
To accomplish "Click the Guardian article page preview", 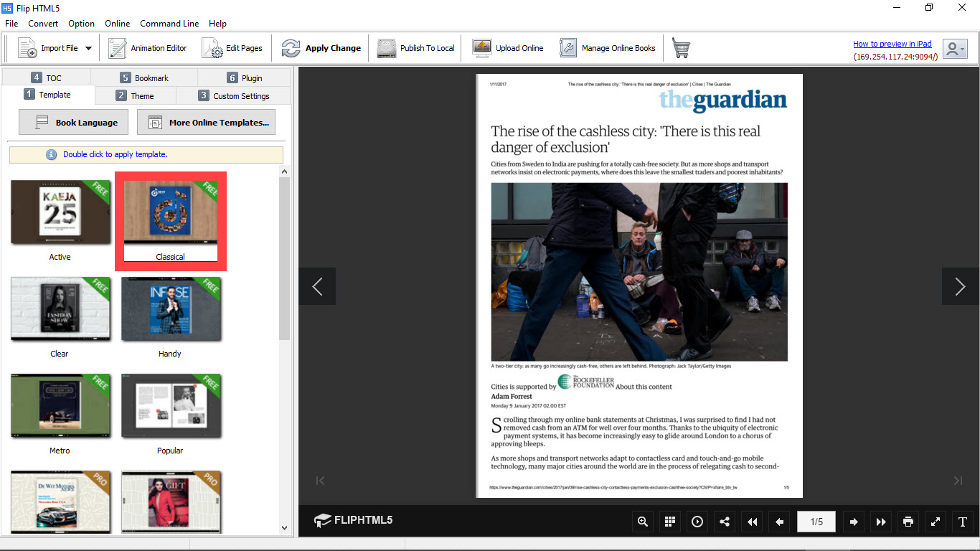I will [x=639, y=286].
